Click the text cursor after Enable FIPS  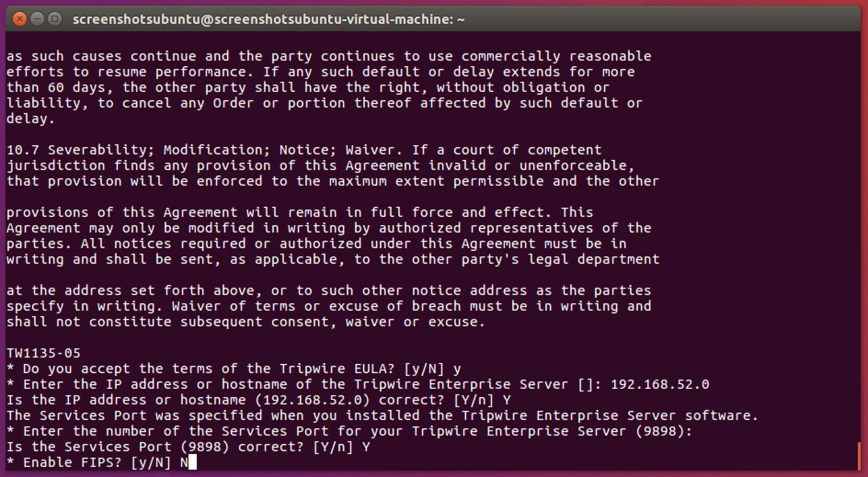[193, 462]
